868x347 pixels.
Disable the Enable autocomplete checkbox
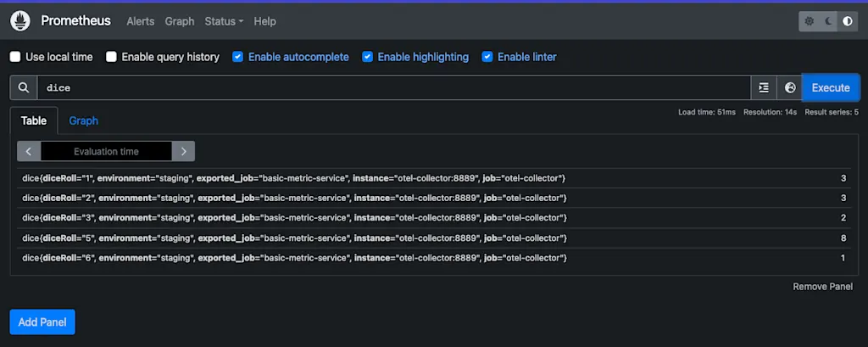tap(238, 57)
